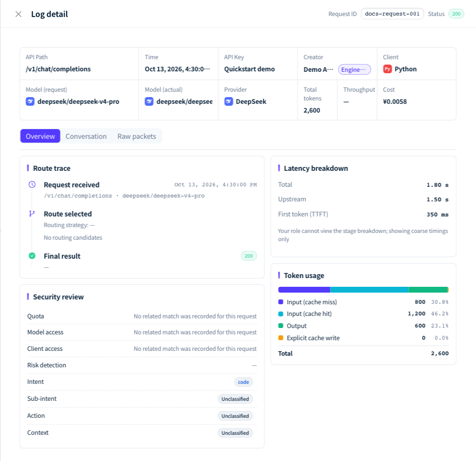Screen dimensions: 476x461
Task: Click the green check icon at Final result
Action: 32,256
